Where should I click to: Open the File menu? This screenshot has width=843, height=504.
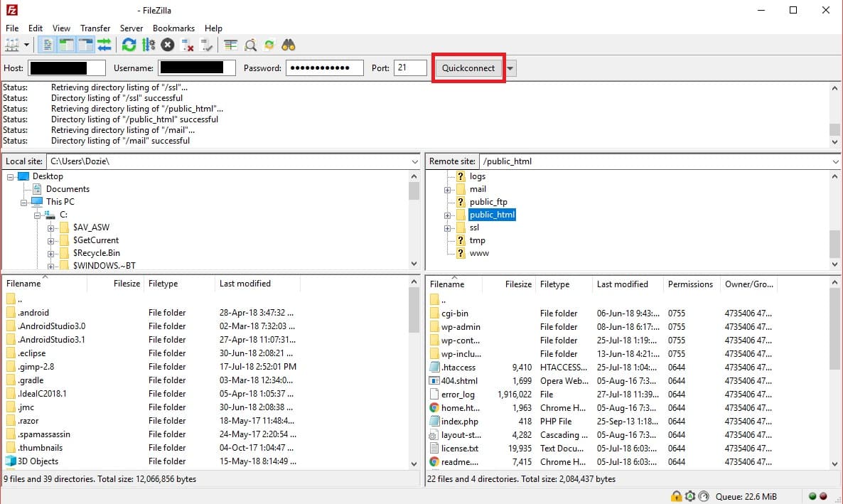coord(12,28)
